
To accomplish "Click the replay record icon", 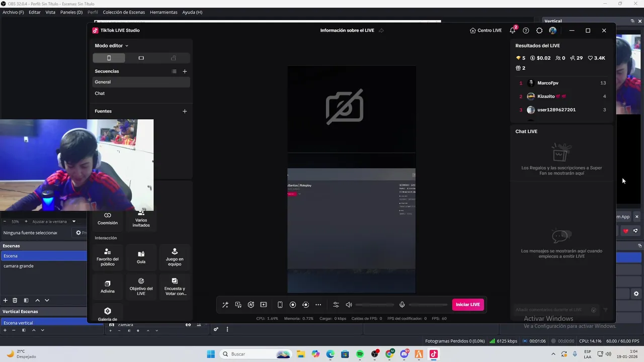I will pos(305,305).
